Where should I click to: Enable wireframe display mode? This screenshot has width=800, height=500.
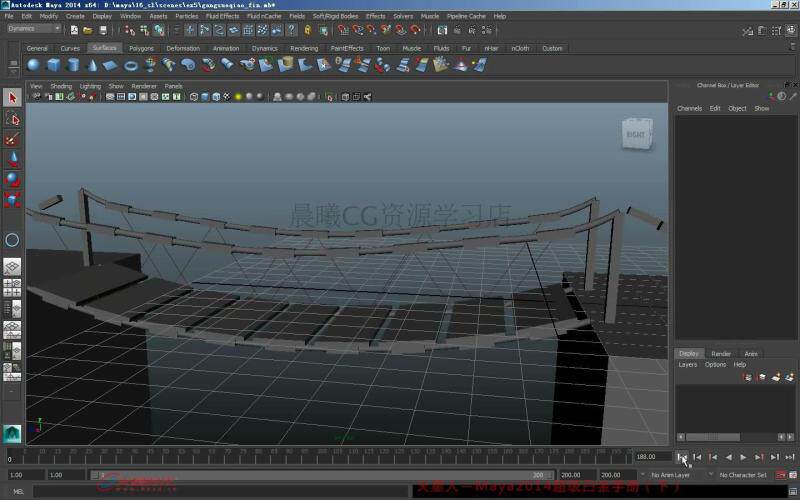tap(194, 96)
